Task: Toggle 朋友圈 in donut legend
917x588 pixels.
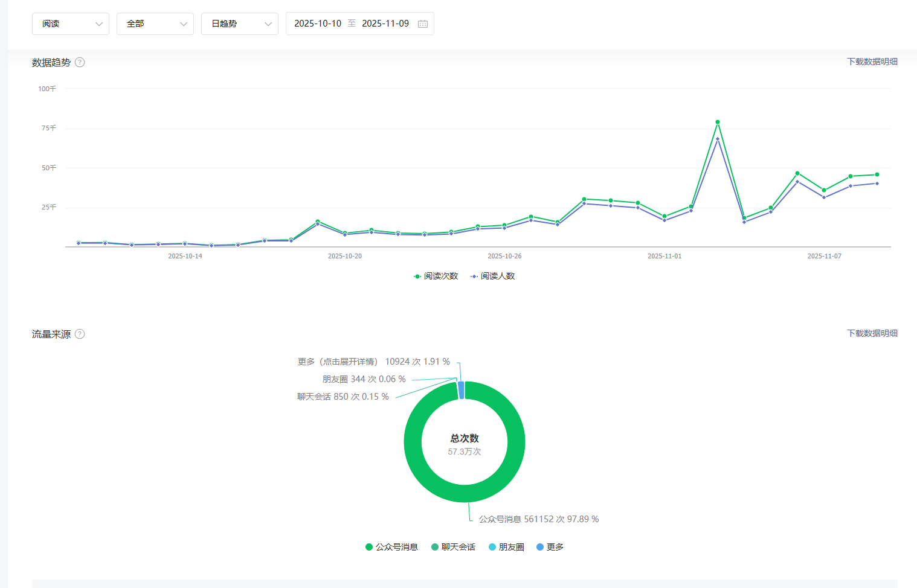Action: coord(506,547)
